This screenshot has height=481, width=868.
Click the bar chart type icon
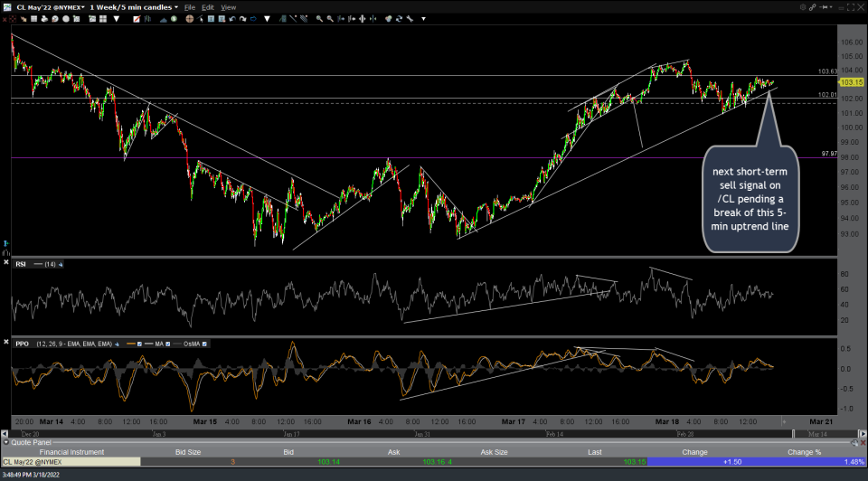147,19
